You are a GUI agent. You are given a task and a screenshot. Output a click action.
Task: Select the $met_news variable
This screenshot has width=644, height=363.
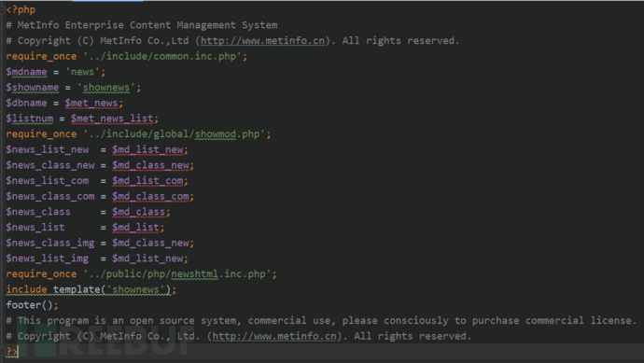click(x=91, y=103)
